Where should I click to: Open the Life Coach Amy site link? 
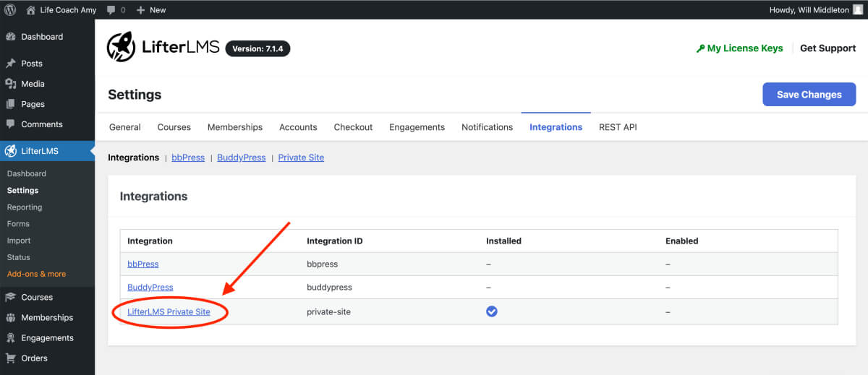pos(61,10)
